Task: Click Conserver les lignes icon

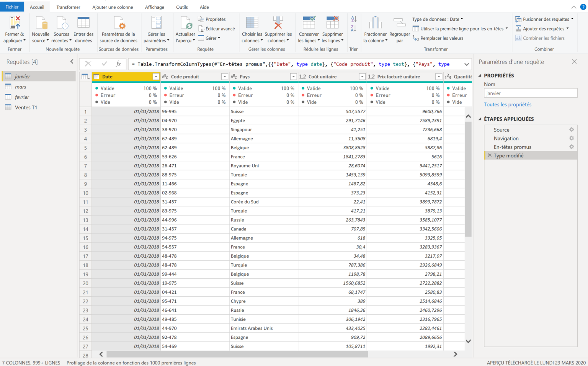Action: [x=309, y=23]
